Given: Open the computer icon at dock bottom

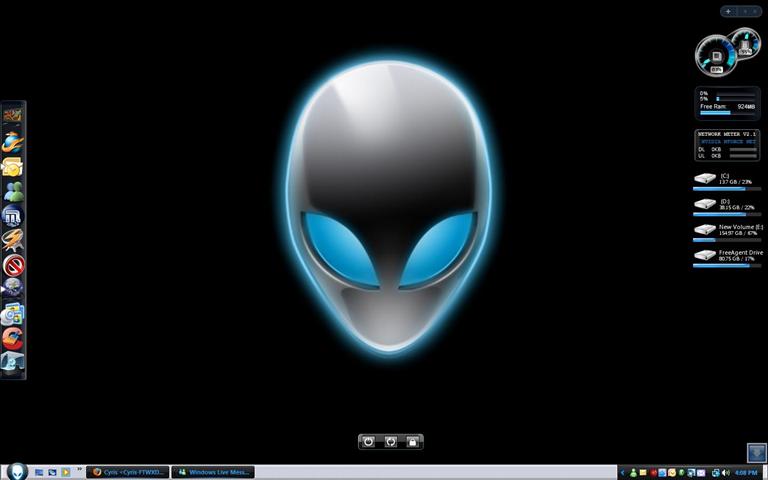Looking at the screenshot, I should click(13, 362).
